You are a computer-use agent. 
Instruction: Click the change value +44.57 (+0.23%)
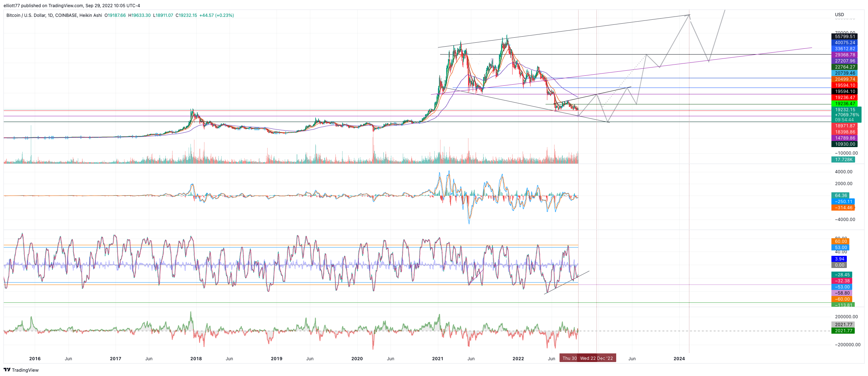[x=217, y=15]
